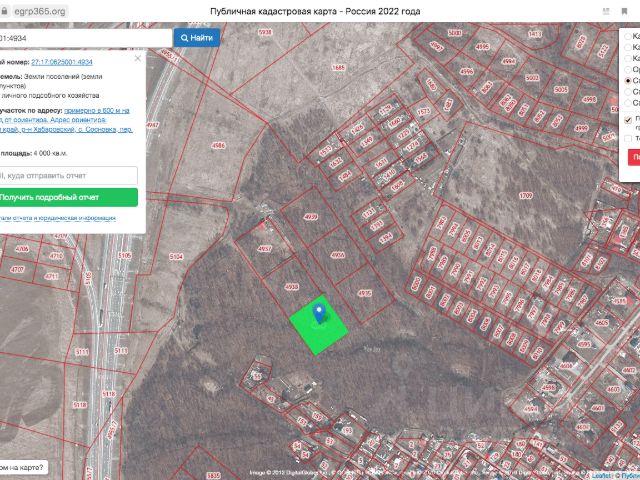Select parcel labeled 5000
640x480 pixels.
pyautogui.click(x=454, y=33)
